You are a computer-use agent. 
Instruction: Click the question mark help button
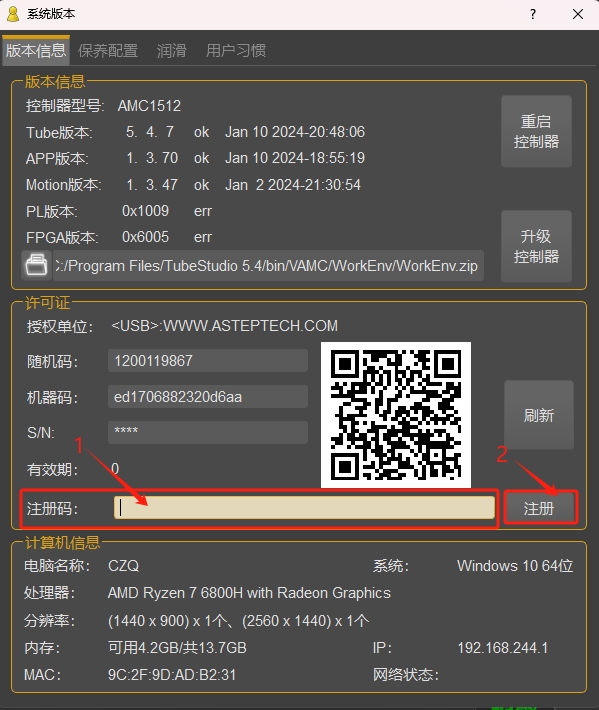pyautogui.click(x=533, y=14)
